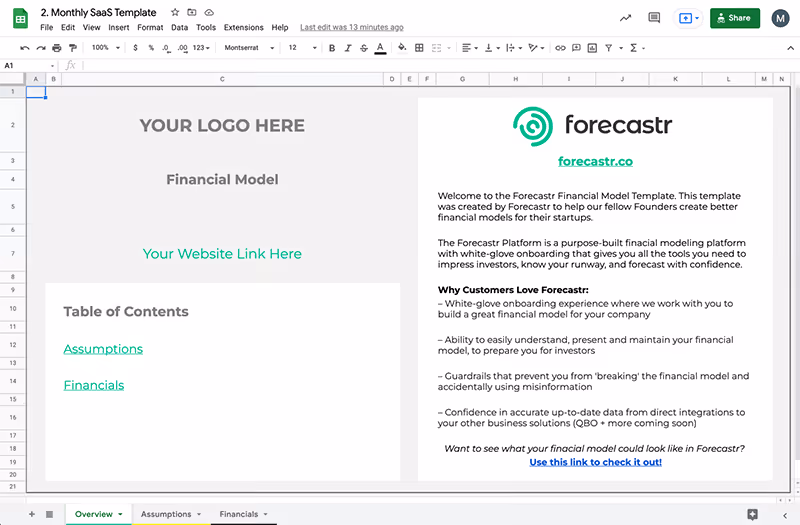Screen dimensions: 800x525
Task: Open the 123 number format dropdown
Action: pos(201,47)
